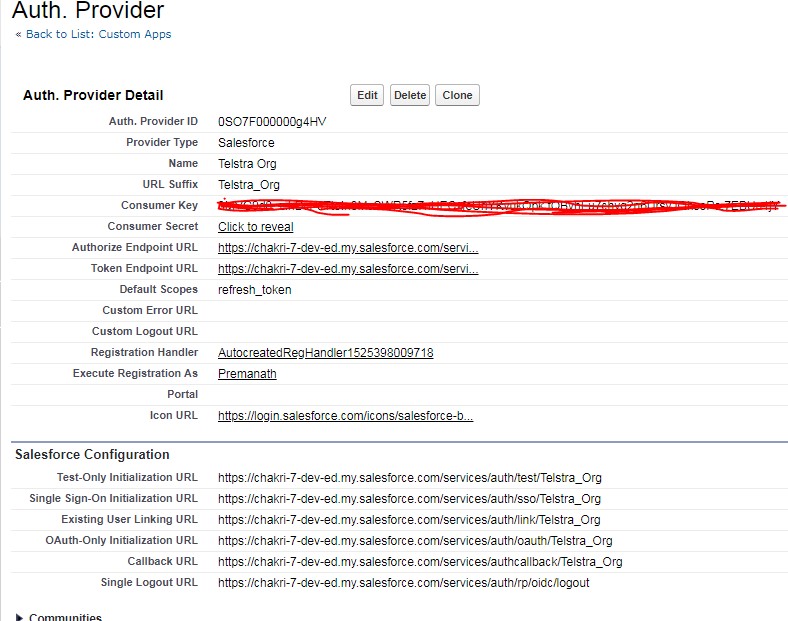The image size is (788, 621).
Task: Click the Salesforce Configuration section heading
Action: click(x=92, y=454)
